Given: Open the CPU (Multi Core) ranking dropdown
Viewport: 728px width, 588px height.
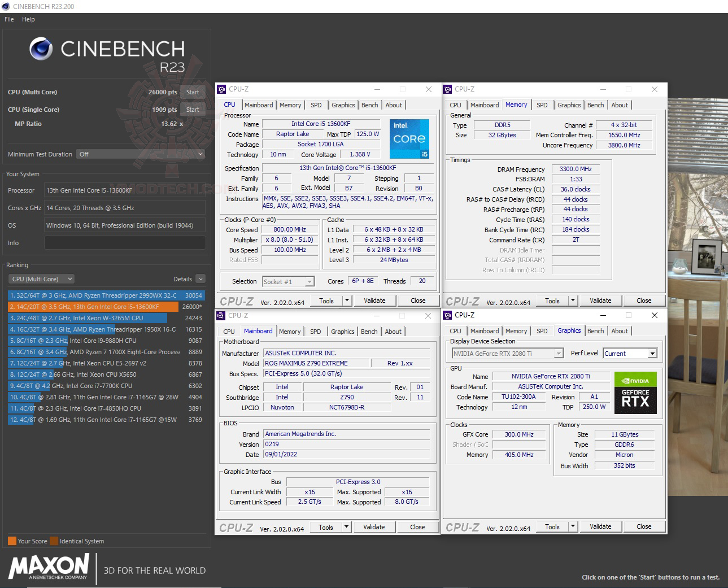Looking at the screenshot, I should (x=41, y=279).
